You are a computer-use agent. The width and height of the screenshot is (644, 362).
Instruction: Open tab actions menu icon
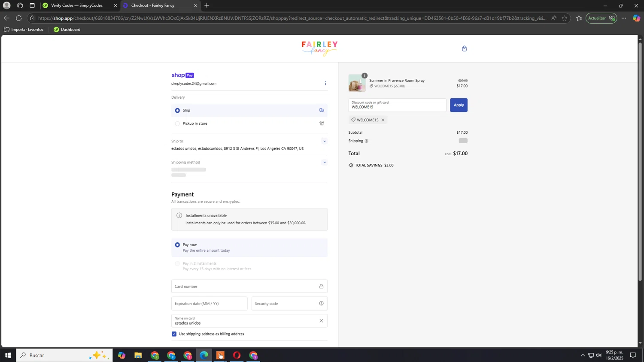(32, 6)
